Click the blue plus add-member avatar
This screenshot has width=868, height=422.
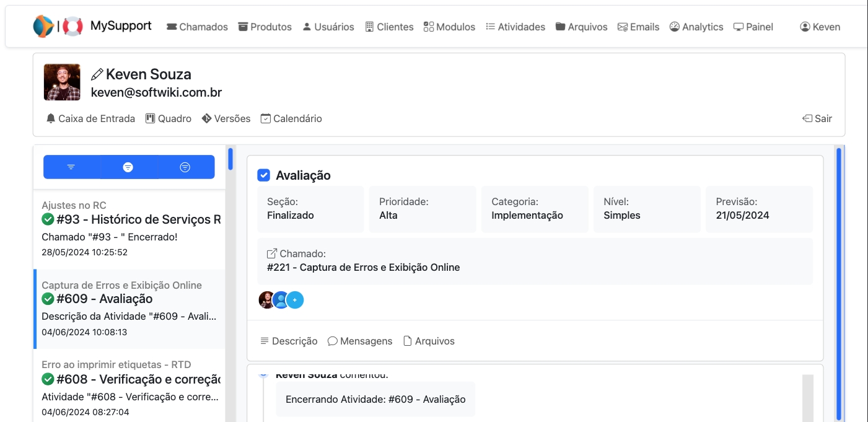tap(296, 300)
